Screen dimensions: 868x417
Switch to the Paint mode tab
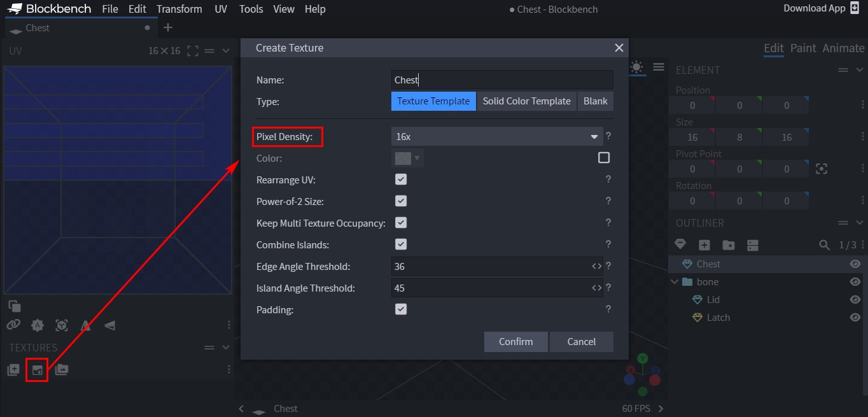click(x=803, y=48)
